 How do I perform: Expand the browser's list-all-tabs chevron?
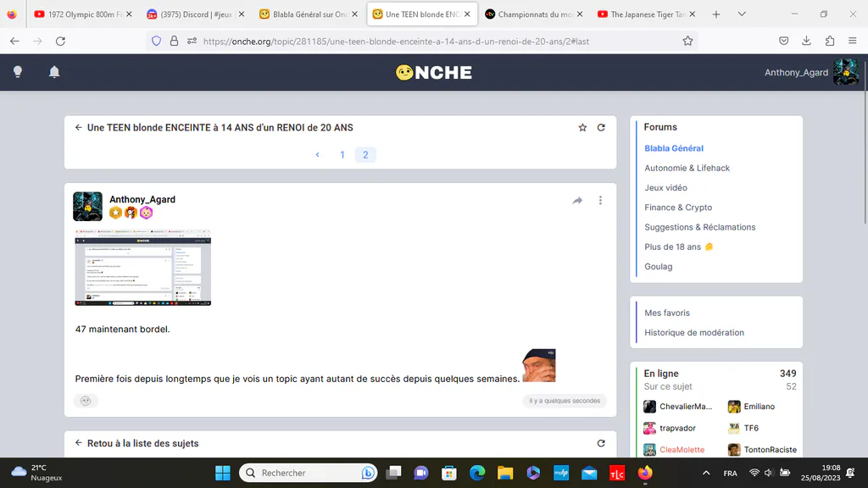tap(742, 14)
